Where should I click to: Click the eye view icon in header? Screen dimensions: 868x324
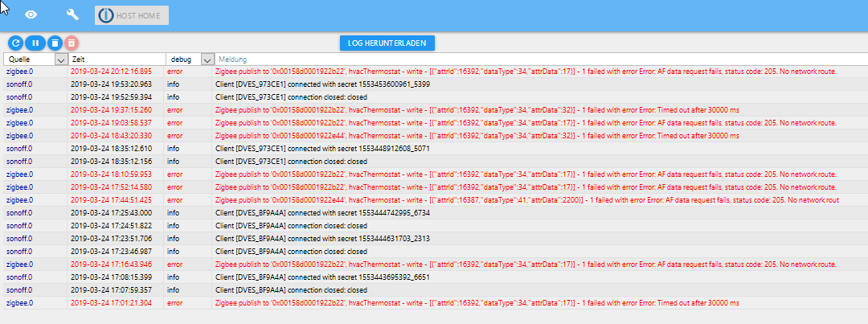(x=31, y=15)
